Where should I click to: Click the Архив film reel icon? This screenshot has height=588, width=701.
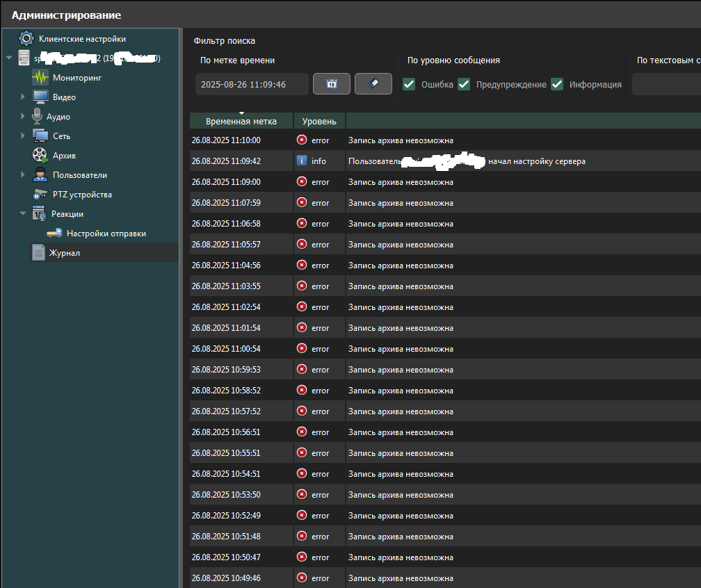click(40, 155)
